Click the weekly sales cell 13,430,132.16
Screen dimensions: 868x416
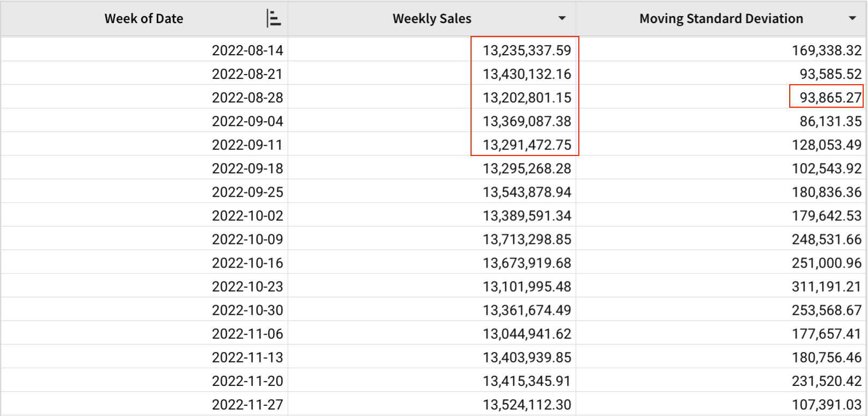(x=526, y=74)
